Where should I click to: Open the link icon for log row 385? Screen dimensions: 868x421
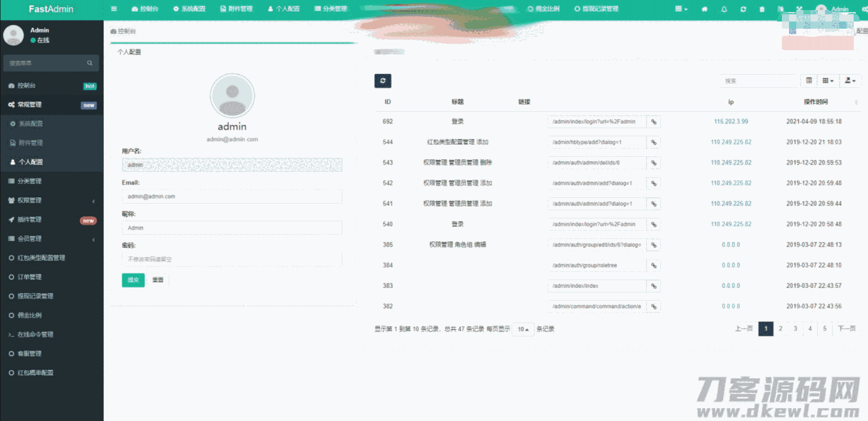pos(653,245)
